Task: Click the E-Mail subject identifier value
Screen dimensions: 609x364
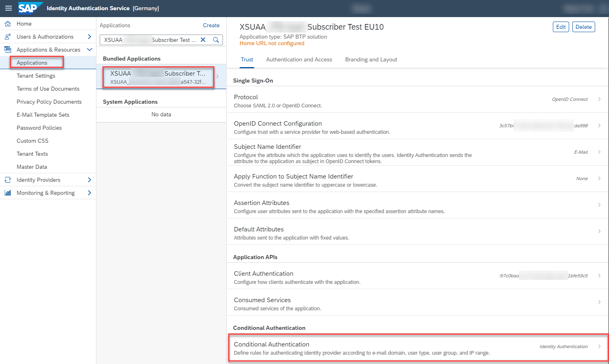Action: pyautogui.click(x=581, y=152)
